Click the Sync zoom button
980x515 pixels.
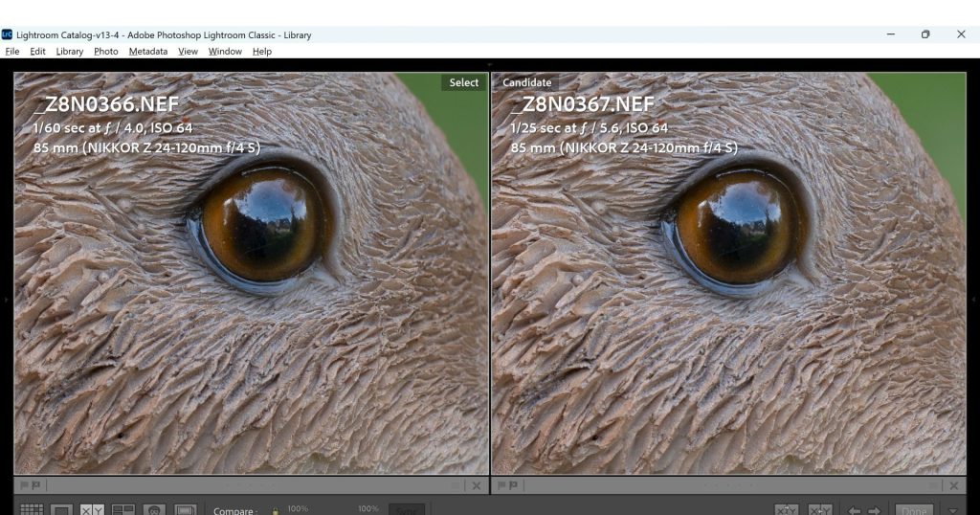pyautogui.click(x=406, y=510)
